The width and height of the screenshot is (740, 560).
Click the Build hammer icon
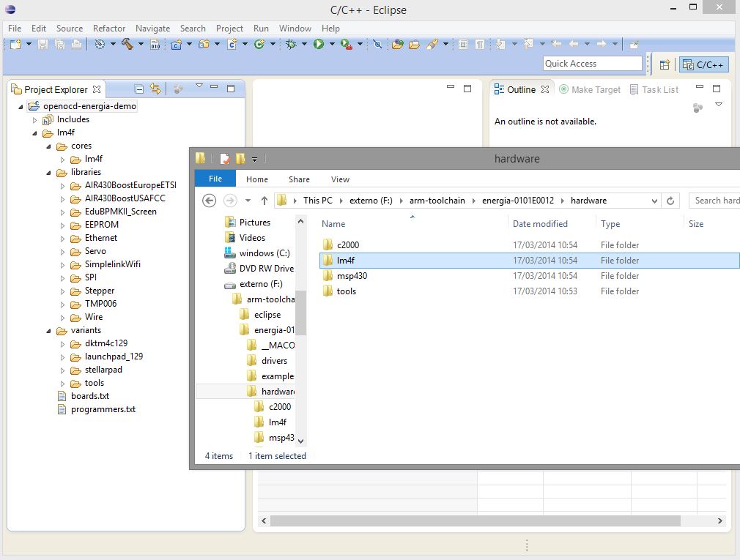point(127,45)
